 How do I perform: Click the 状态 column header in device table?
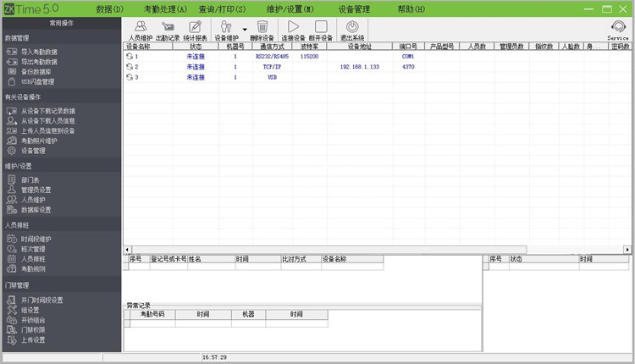[x=196, y=47]
